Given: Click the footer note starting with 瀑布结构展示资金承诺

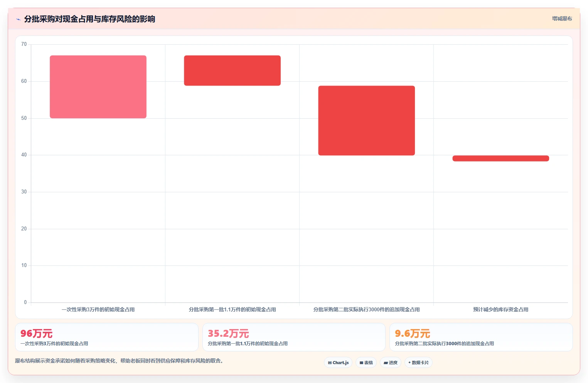Looking at the screenshot, I should coord(119,361).
